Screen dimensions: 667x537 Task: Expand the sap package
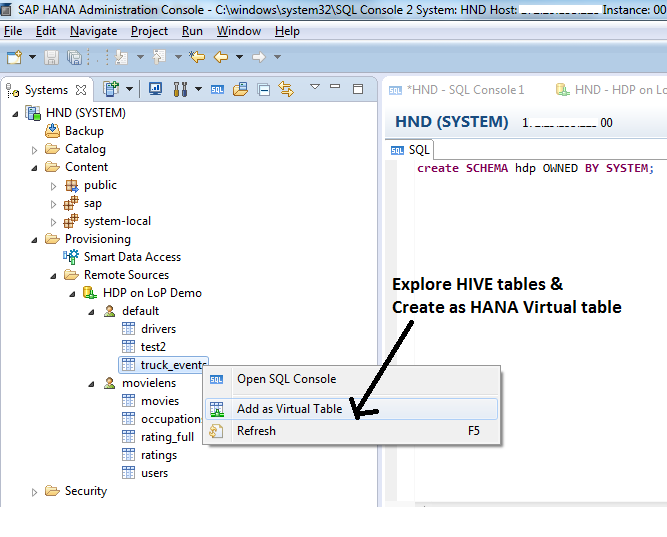[x=53, y=204]
